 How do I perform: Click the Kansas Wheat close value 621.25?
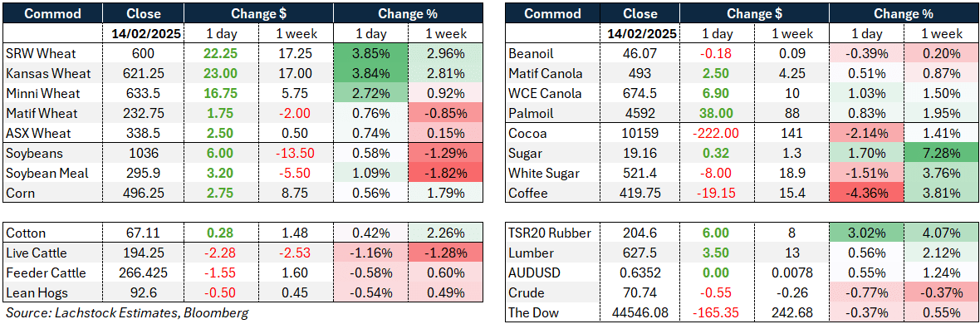click(143, 74)
